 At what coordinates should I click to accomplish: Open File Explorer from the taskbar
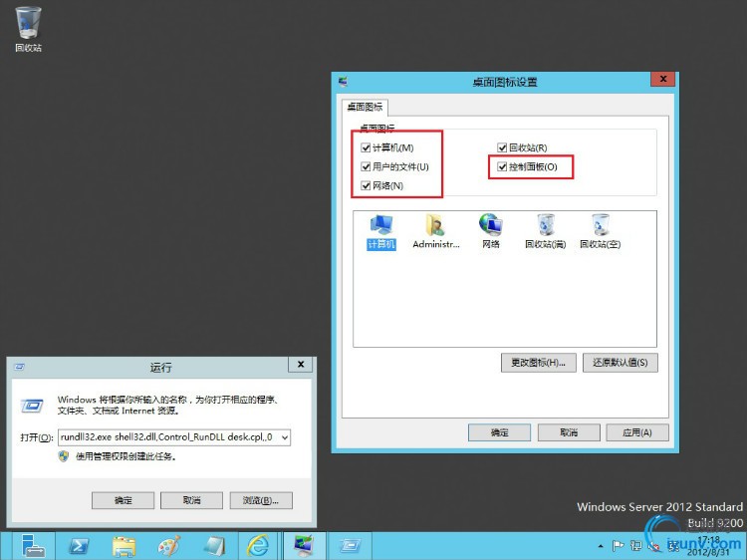click(x=124, y=546)
